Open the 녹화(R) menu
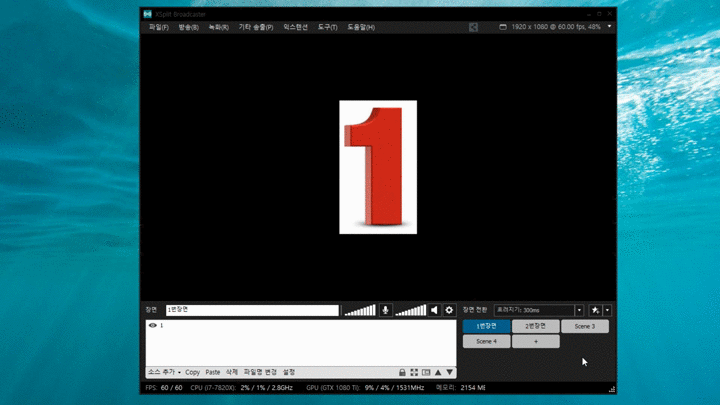Screen dimensions: 720x405 pos(219,27)
